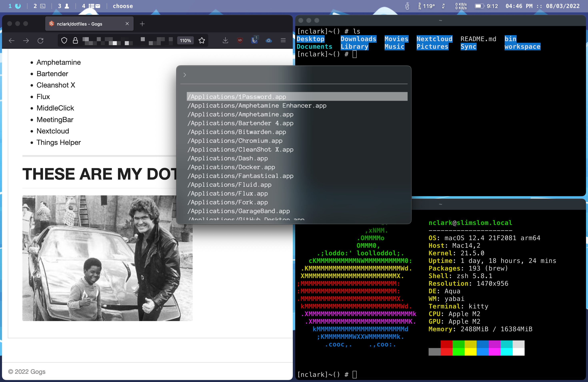The image size is (588, 382).
Task: Click the Firefox downloads arrow icon
Action: pyautogui.click(x=225, y=40)
